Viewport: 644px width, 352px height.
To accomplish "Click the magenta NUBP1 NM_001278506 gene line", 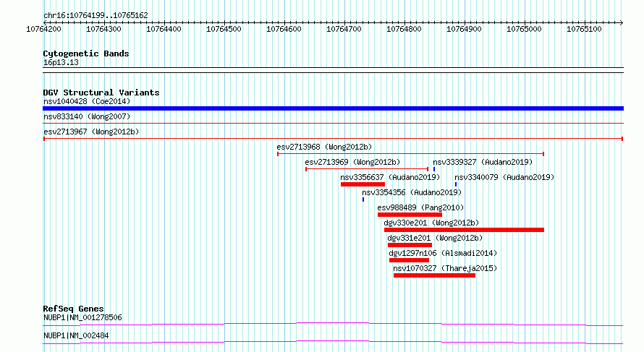I will [333, 325].
